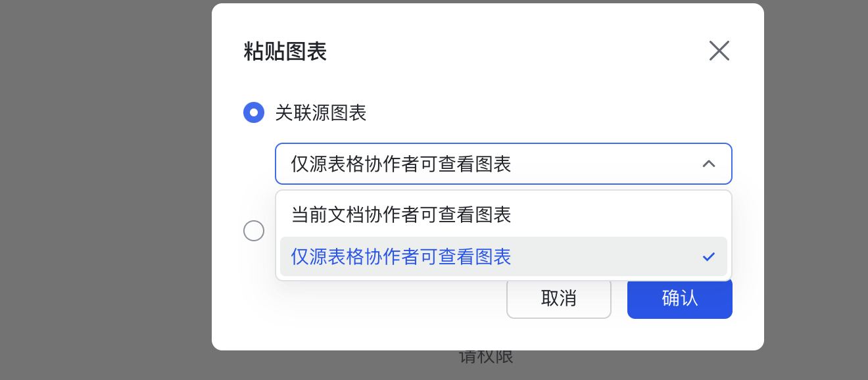Choose 当前文档协作者可查看图表 from the list
Screen dimensions: 868x380
click(x=401, y=214)
